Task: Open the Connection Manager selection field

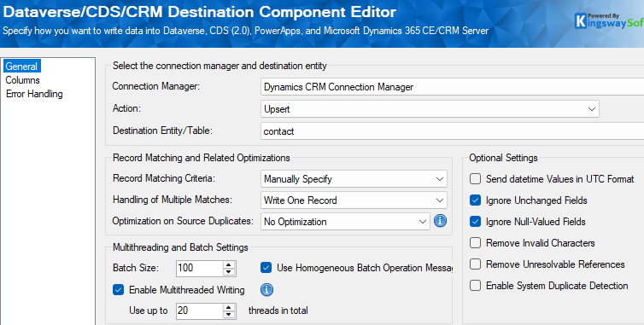Action: (452, 87)
